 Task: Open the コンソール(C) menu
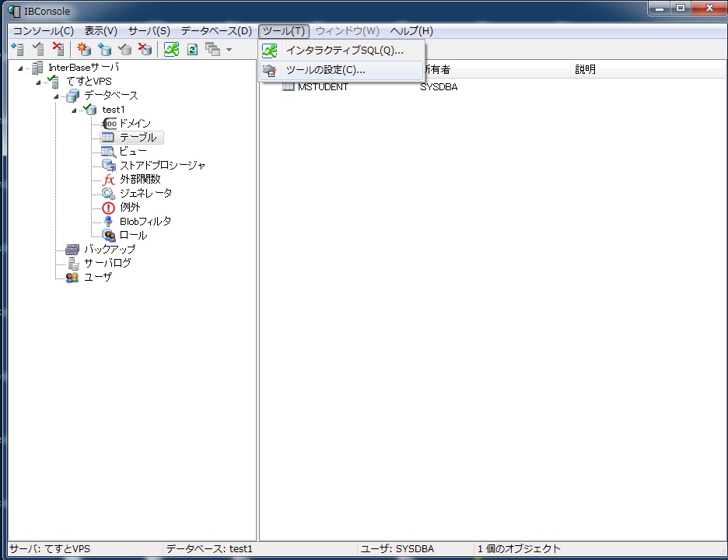pyautogui.click(x=44, y=31)
